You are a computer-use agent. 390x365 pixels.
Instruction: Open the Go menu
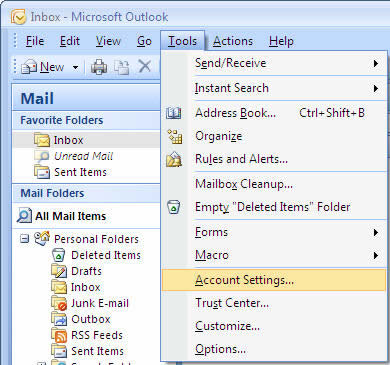144,41
